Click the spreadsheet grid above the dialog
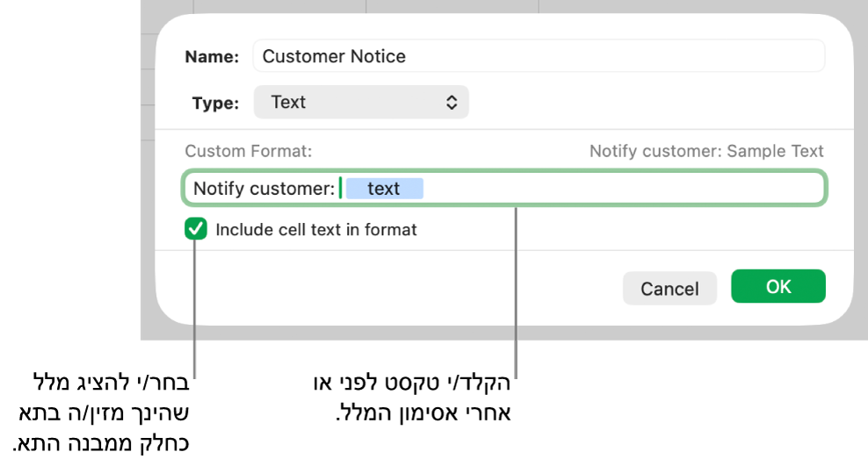The height and width of the screenshot is (459, 868). click(439, 7)
